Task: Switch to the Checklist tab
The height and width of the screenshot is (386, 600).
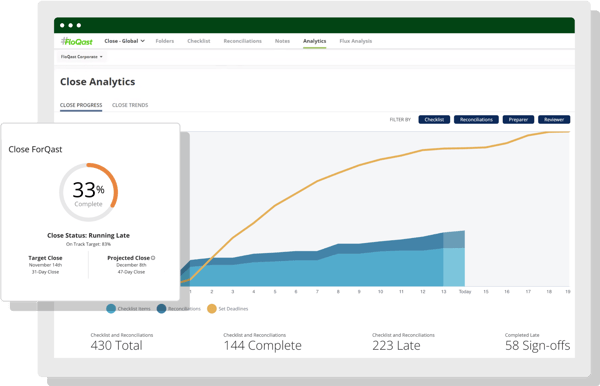Action: point(199,41)
